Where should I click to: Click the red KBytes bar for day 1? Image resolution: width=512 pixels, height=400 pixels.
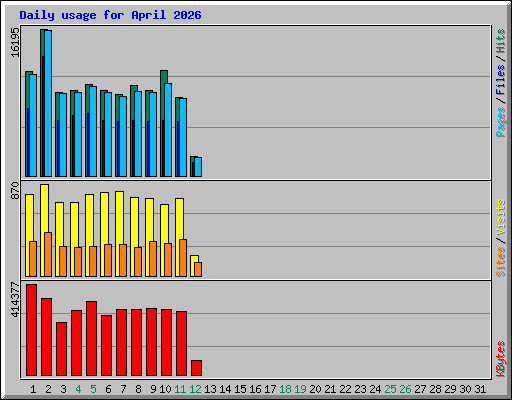(x=31, y=330)
